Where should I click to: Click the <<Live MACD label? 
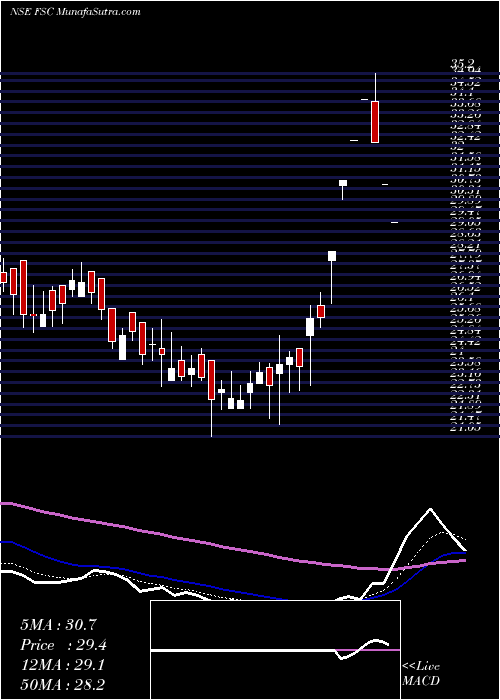(x=421, y=673)
